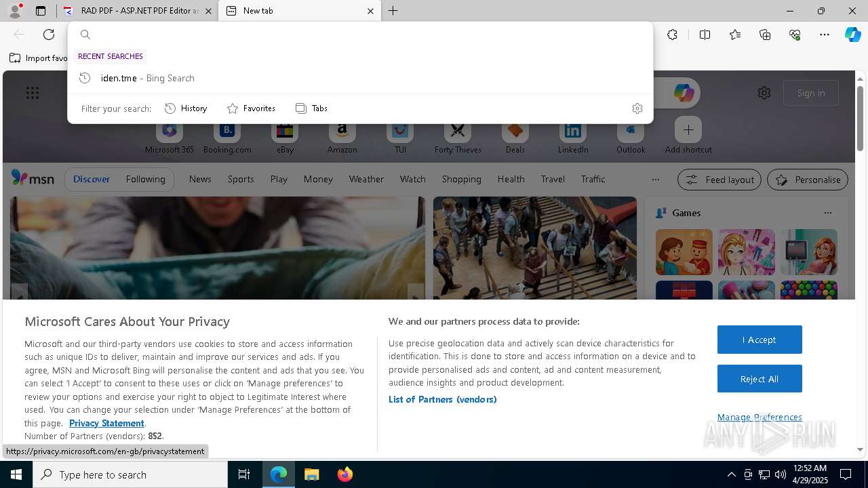Toggle Split screen view icon
Image resolution: width=868 pixels, height=488 pixels.
click(705, 35)
